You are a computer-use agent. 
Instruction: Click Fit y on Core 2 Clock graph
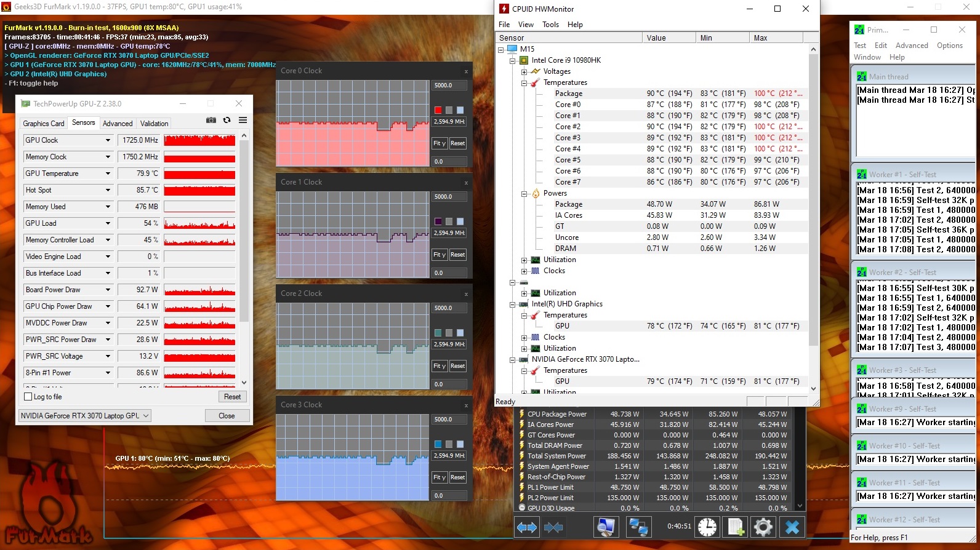point(440,366)
